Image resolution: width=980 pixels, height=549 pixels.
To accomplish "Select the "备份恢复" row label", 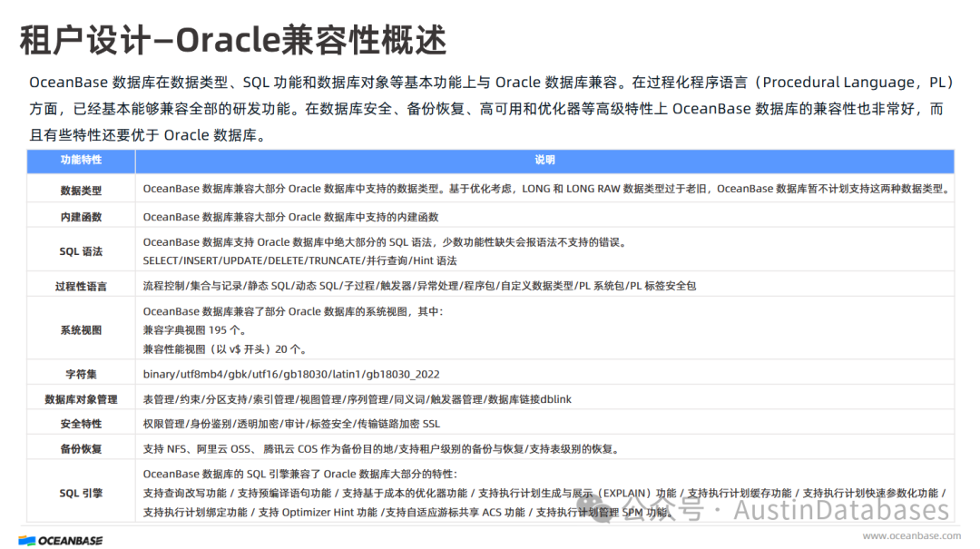I will (82, 449).
